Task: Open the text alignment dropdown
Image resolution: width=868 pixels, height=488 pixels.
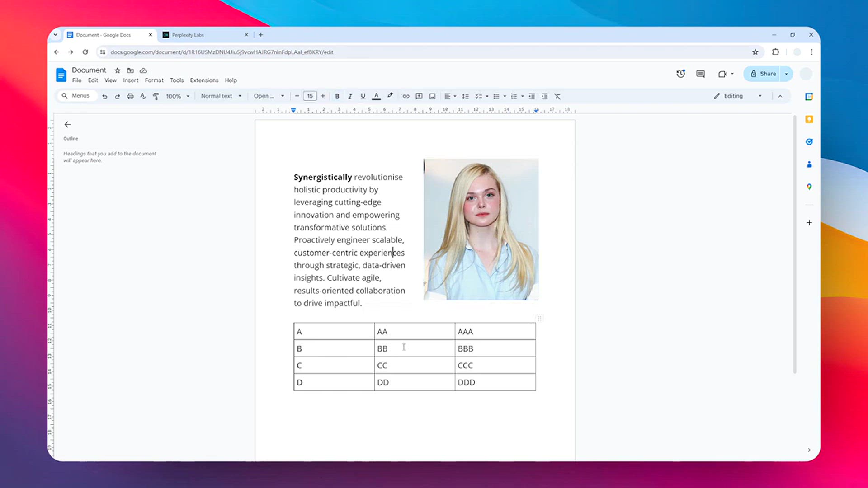Action: click(x=450, y=96)
